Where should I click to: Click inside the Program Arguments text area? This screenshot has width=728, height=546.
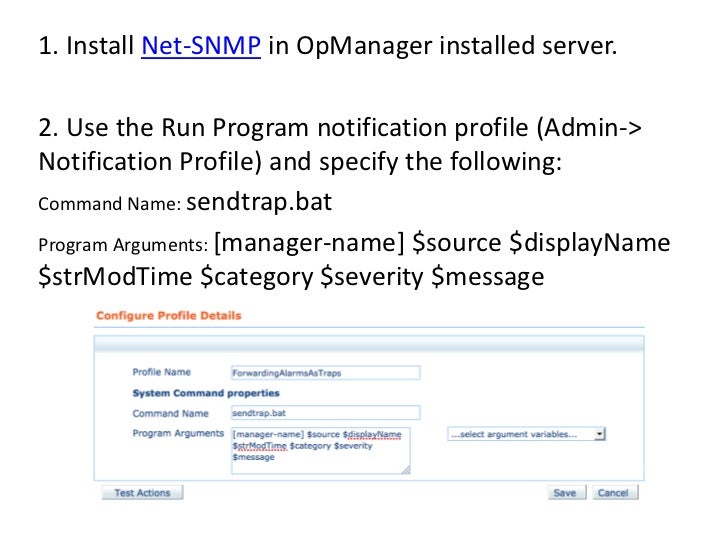(320, 450)
